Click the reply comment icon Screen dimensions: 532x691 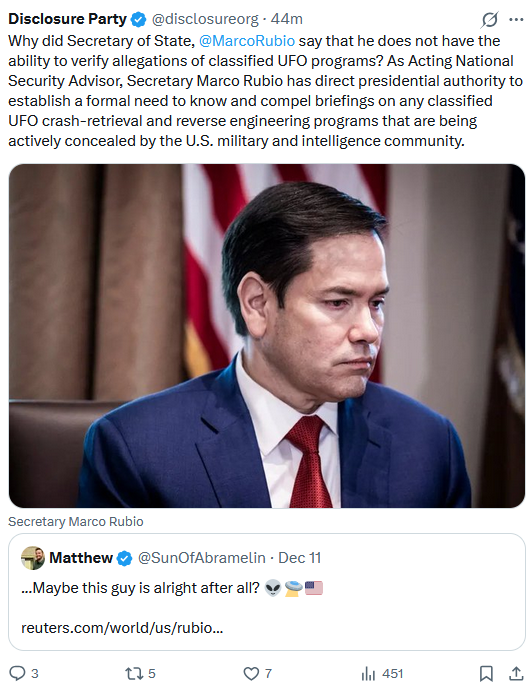[x=18, y=673]
